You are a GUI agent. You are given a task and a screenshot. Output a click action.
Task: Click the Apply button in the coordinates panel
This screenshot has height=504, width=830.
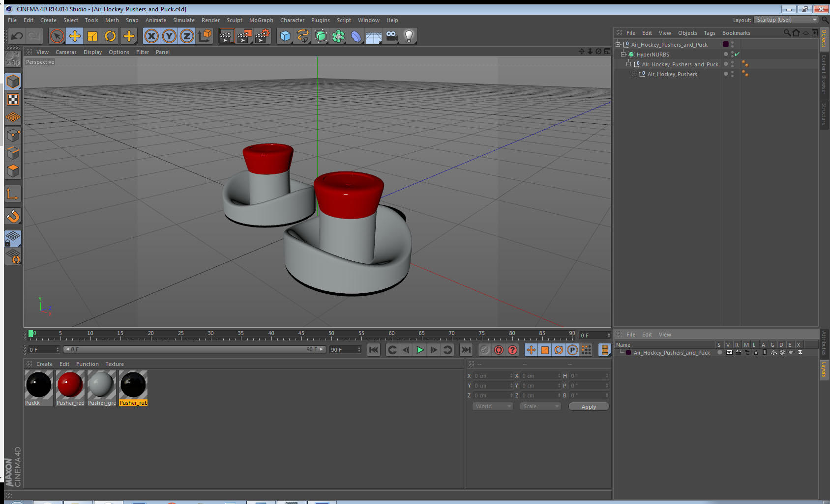(x=589, y=406)
